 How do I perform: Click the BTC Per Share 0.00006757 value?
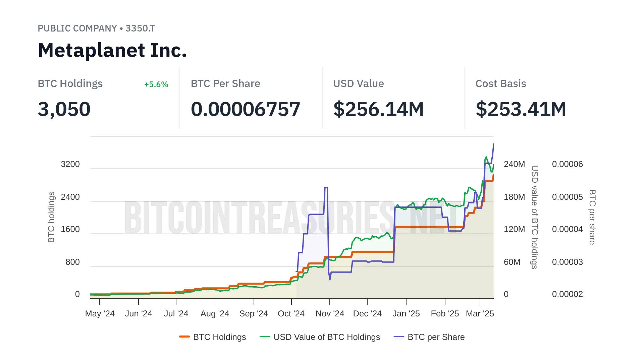(x=245, y=109)
